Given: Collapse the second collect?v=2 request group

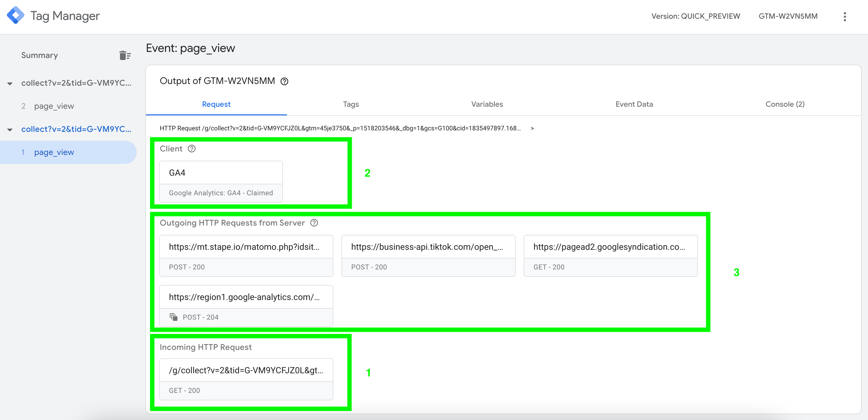Looking at the screenshot, I should click(10, 130).
